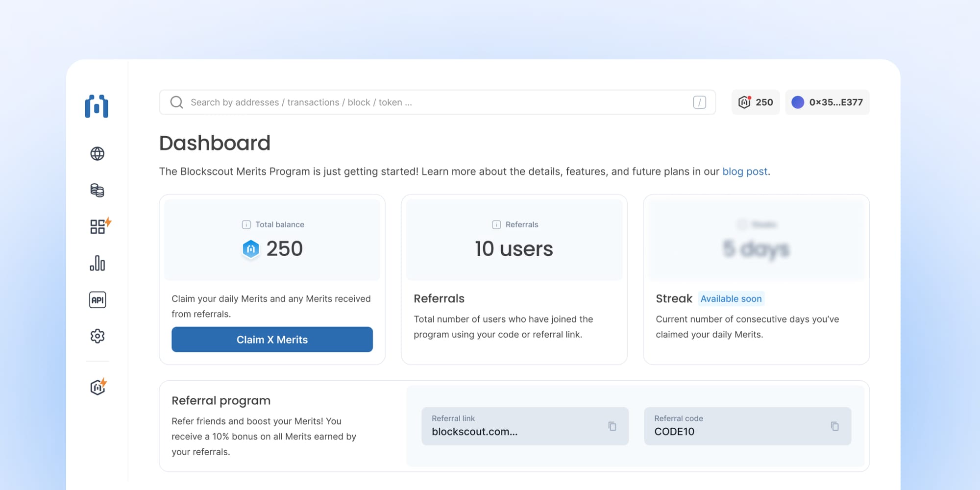
Task: Click the search magnifier icon
Action: click(176, 102)
